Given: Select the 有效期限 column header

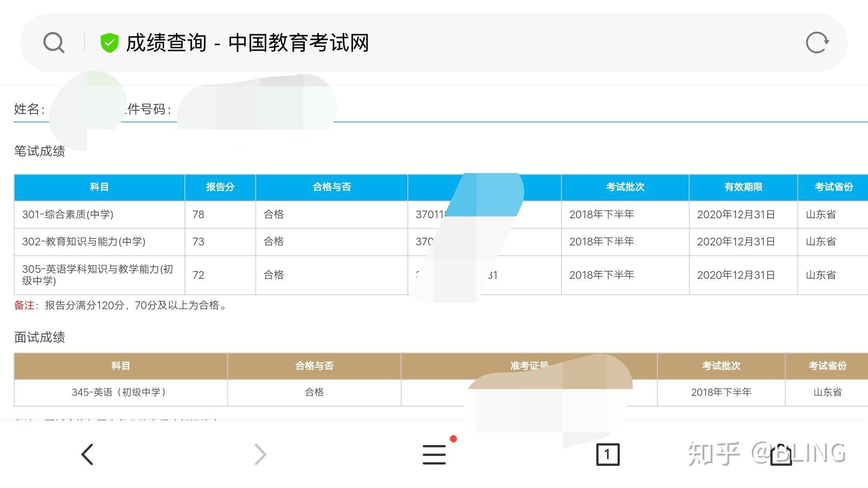Looking at the screenshot, I should tap(743, 187).
